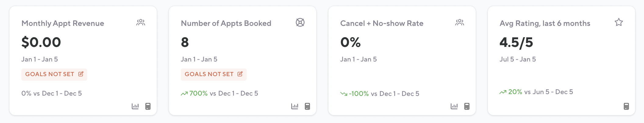Open calculator icon on Avg Rating card
Screen dimensions: 644x123
coord(626,106)
